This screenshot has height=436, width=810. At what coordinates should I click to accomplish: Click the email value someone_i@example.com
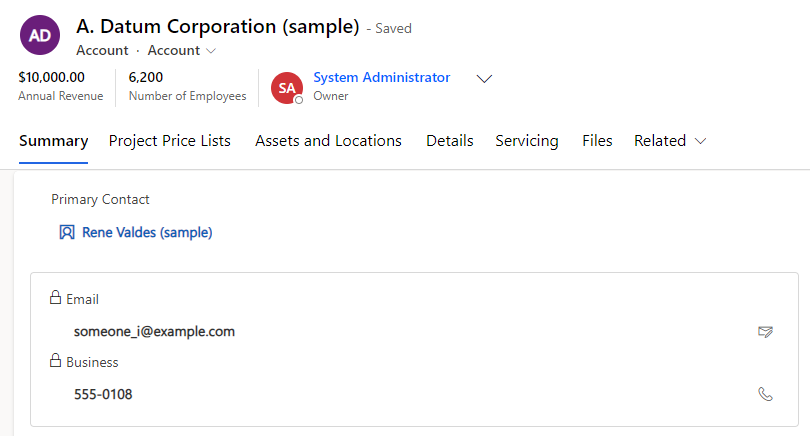pos(154,332)
